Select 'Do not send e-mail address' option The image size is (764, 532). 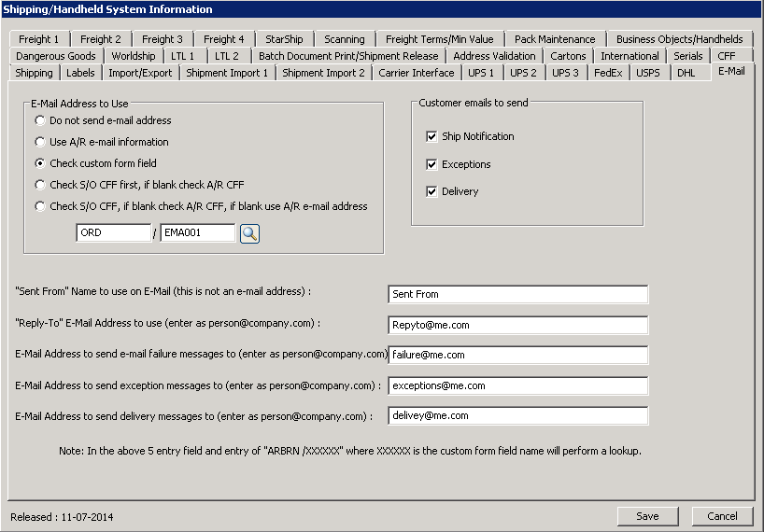click(x=39, y=120)
